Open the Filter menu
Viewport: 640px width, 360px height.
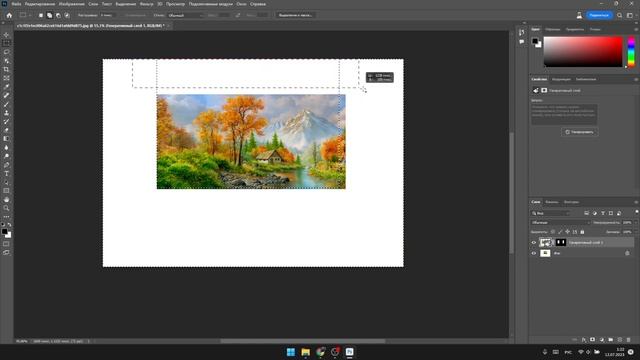point(146,4)
